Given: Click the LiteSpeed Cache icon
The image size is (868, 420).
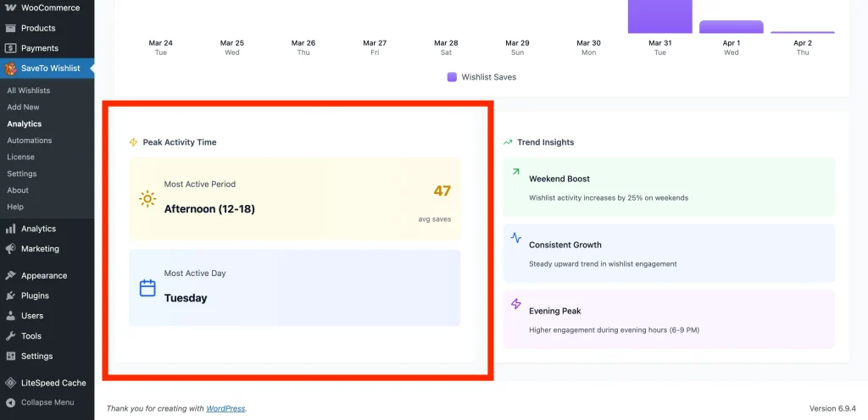Looking at the screenshot, I should (x=11, y=383).
